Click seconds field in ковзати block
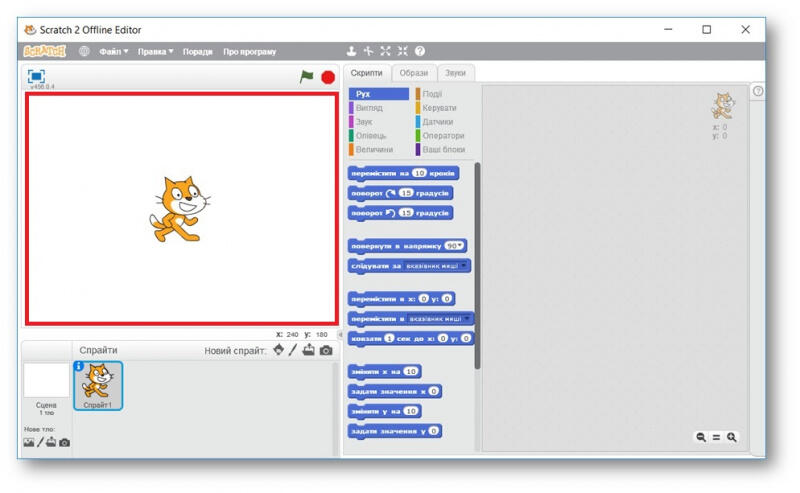 point(389,338)
